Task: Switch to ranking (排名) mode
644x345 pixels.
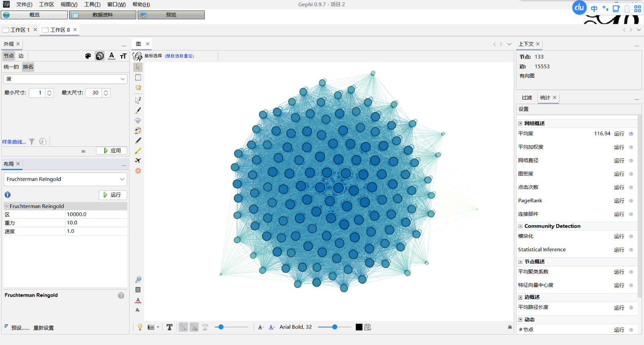Action: click(x=28, y=67)
